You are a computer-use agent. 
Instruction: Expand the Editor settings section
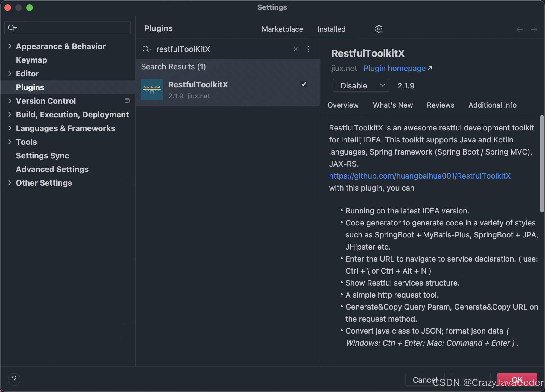(10, 73)
